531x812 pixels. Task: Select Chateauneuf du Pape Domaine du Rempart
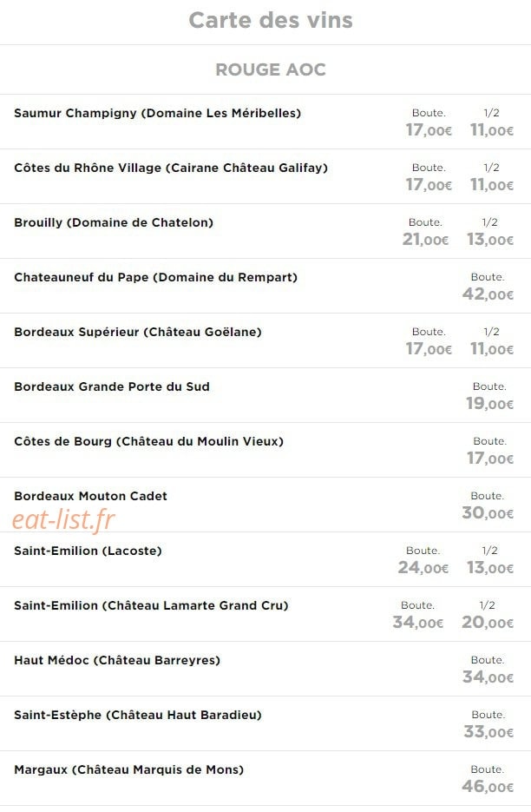tap(156, 277)
